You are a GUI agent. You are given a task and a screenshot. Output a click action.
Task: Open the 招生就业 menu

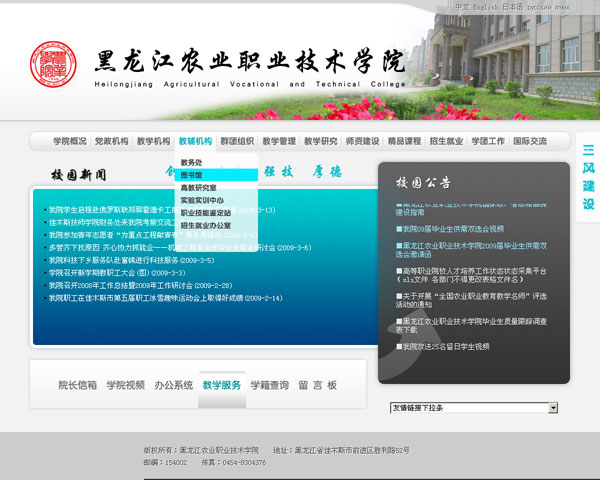pyautogui.click(x=446, y=141)
